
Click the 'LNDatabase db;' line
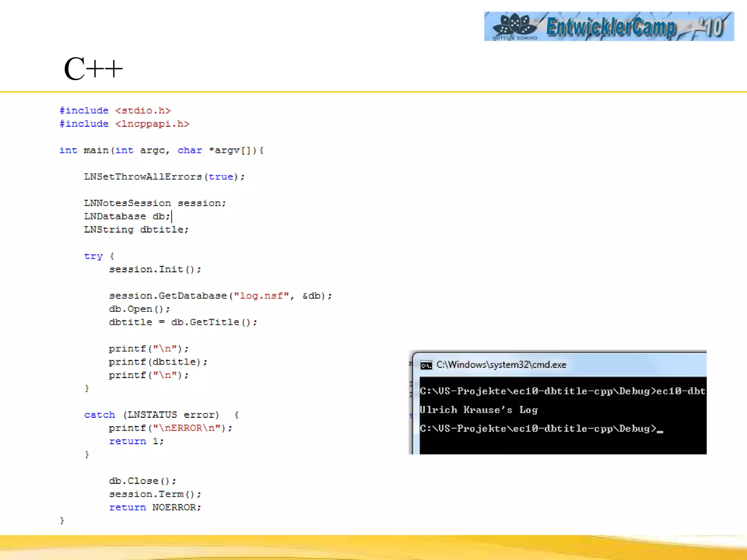click(x=127, y=216)
